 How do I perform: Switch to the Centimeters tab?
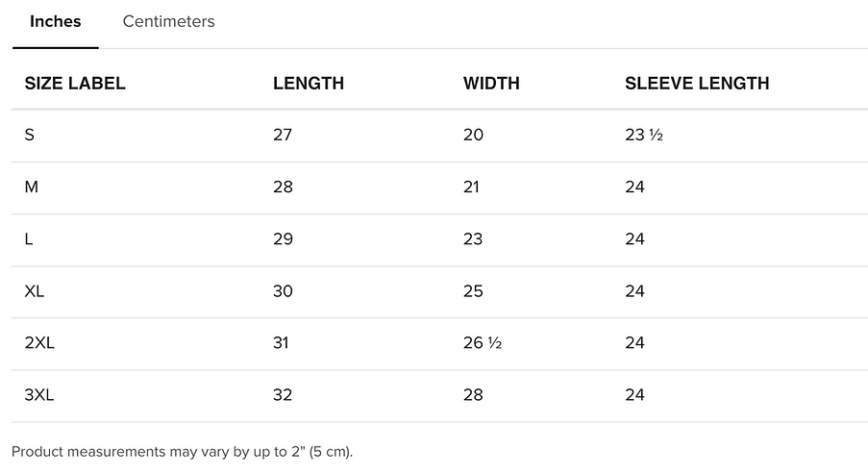click(168, 21)
